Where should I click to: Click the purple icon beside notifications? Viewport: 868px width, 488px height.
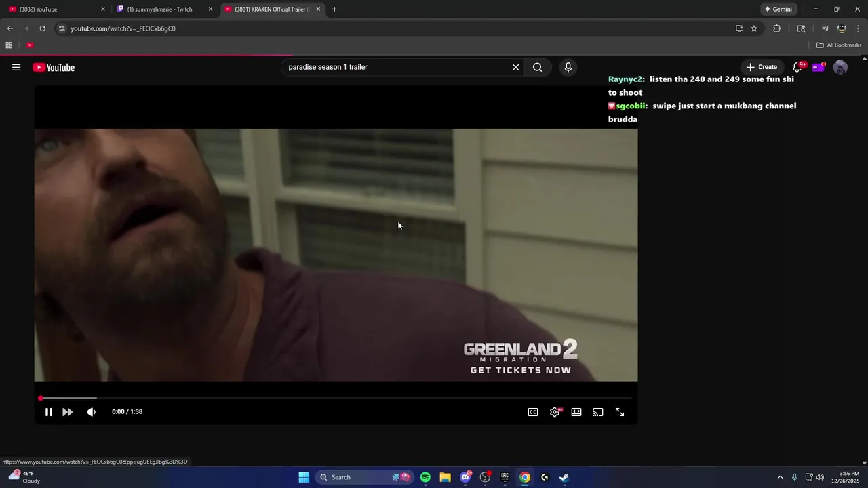coord(818,67)
